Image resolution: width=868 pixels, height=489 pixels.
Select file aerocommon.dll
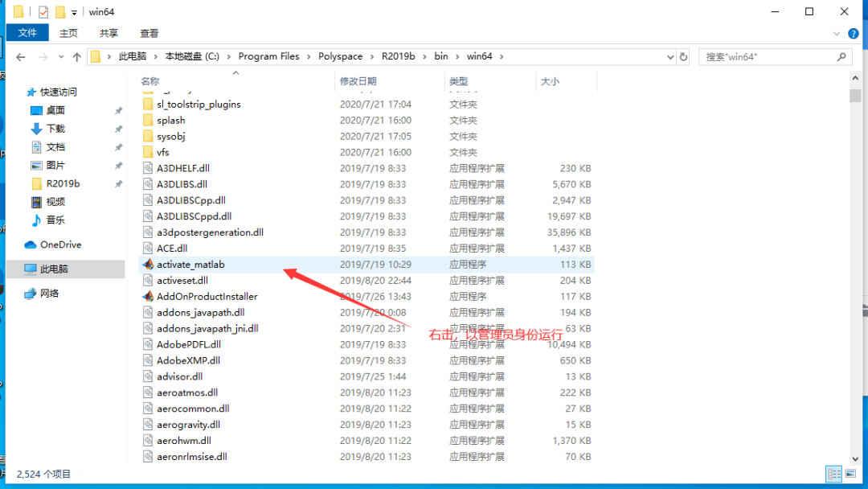coord(193,409)
